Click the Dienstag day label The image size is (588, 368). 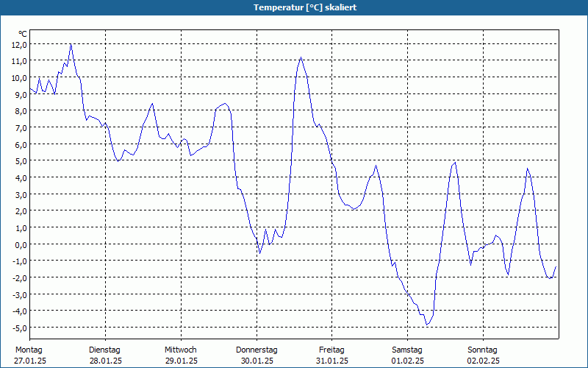pos(104,350)
